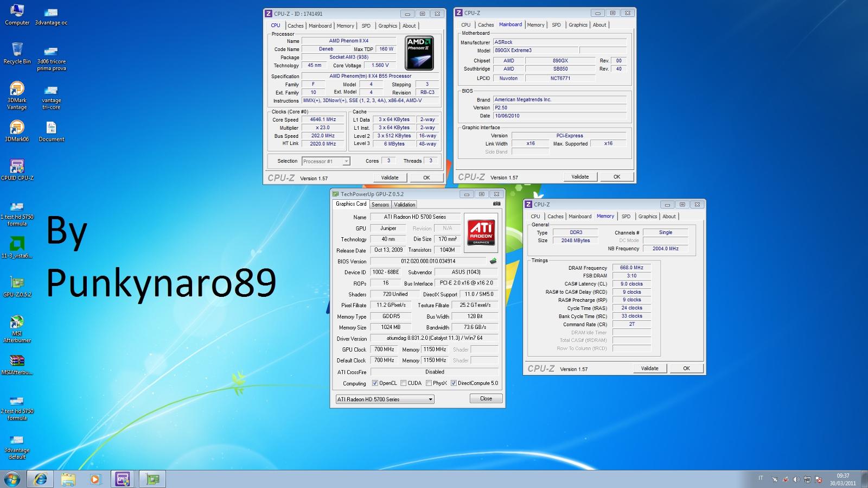Open the vantage tri-core desktop file
This screenshot has height=488, width=868.
point(51,96)
